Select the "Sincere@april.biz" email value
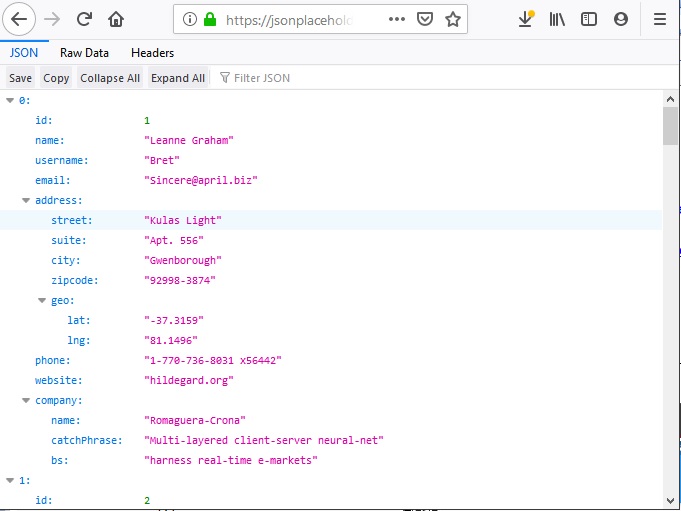 point(201,181)
